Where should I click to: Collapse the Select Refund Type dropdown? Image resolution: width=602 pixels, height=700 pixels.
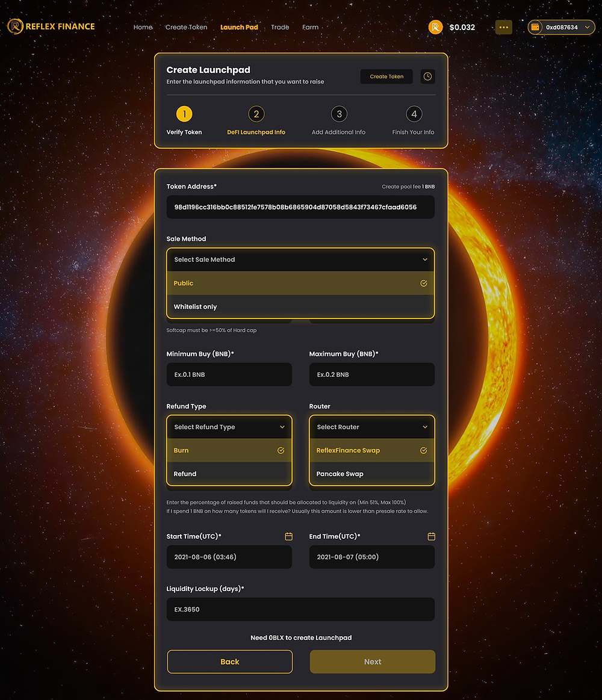point(229,427)
